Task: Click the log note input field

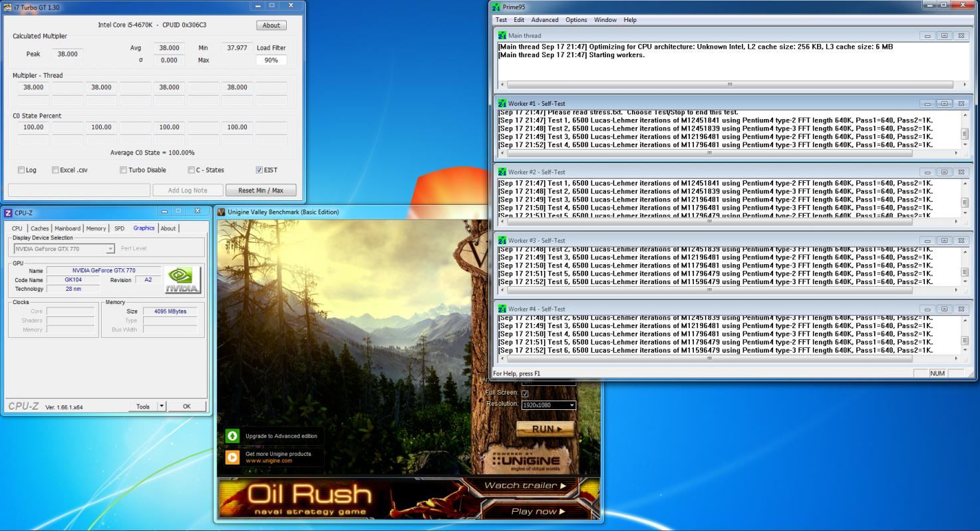Action: (79, 190)
